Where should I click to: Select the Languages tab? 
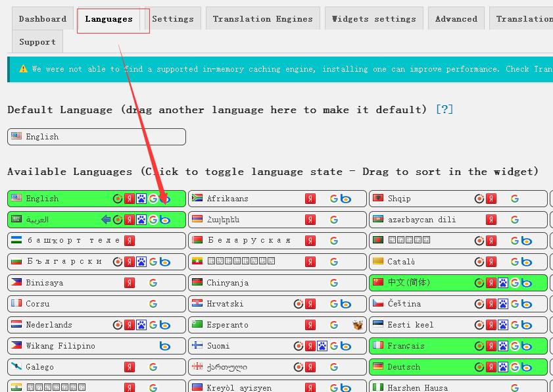(x=109, y=18)
